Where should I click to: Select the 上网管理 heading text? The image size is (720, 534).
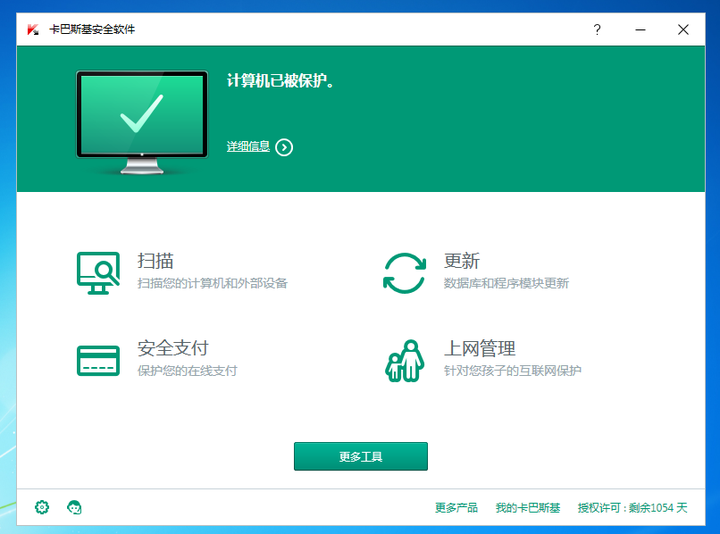coord(479,348)
